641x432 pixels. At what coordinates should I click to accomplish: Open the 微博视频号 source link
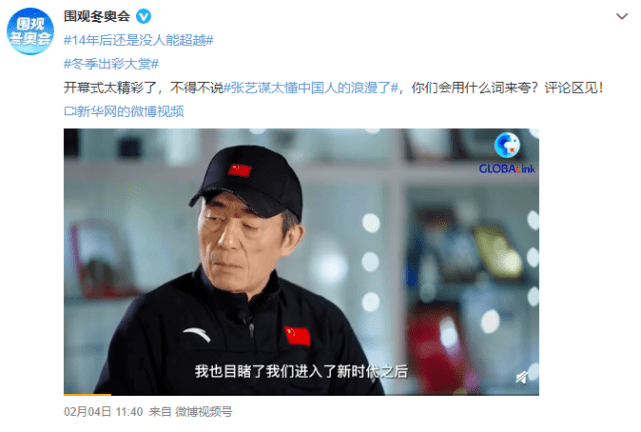pyautogui.click(x=204, y=412)
